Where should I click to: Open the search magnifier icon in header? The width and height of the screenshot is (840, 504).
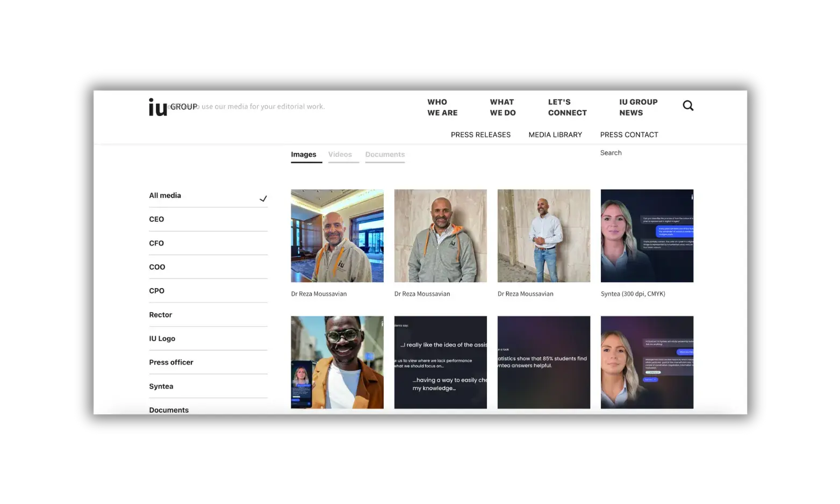[688, 106]
